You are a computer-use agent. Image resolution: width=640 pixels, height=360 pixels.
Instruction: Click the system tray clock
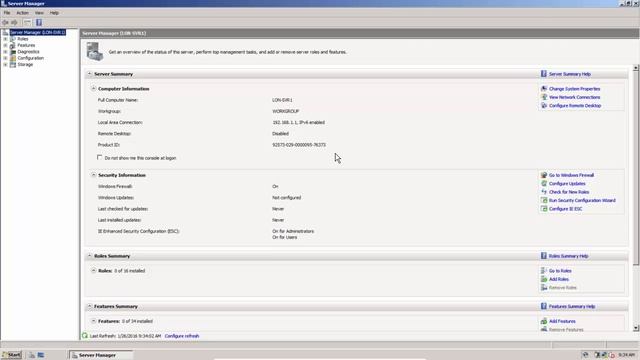coord(626,355)
